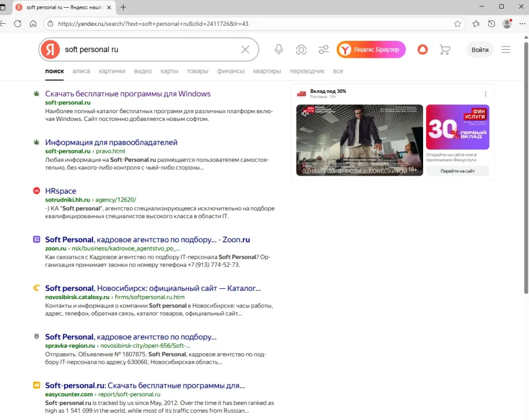
Task: Open image search via camera icon
Action: 301,50
